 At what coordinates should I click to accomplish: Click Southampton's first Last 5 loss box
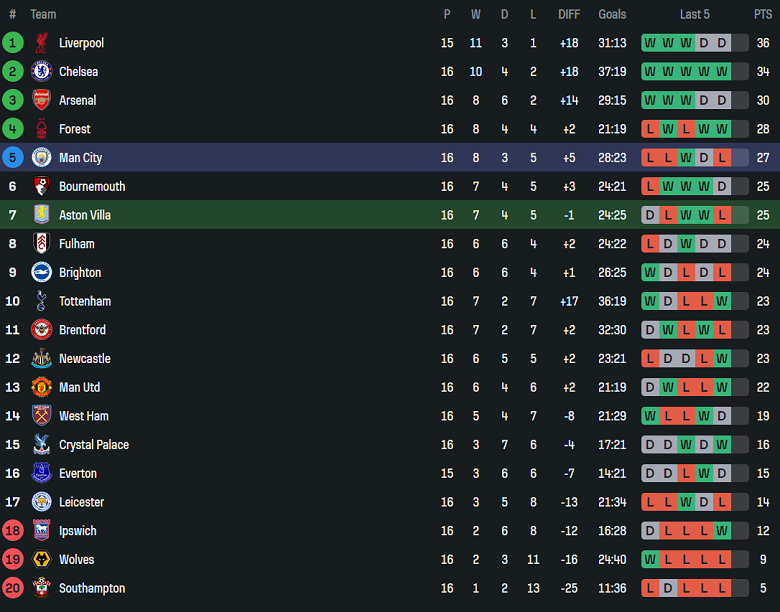(650, 588)
